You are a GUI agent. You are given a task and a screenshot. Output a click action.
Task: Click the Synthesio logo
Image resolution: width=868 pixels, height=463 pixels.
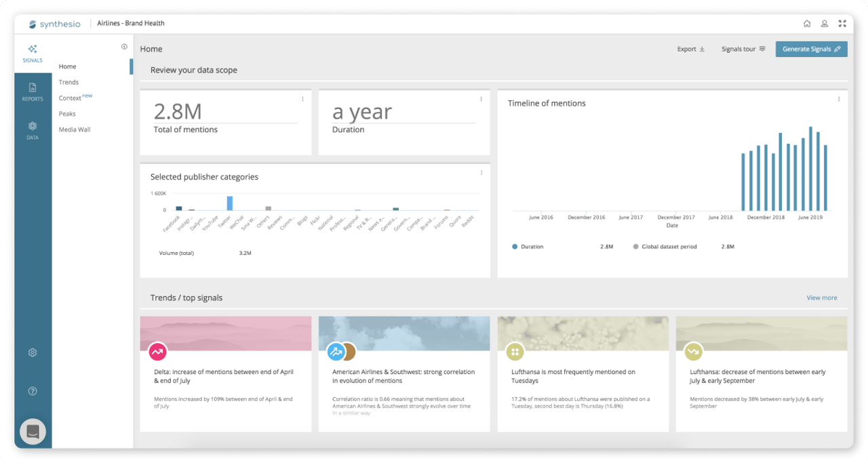[x=55, y=24]
